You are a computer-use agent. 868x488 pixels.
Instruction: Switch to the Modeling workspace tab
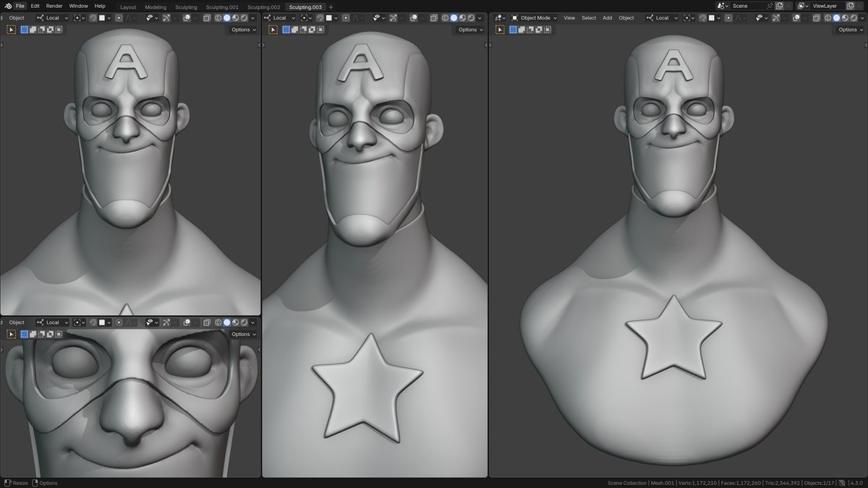[x=156, y=7]
